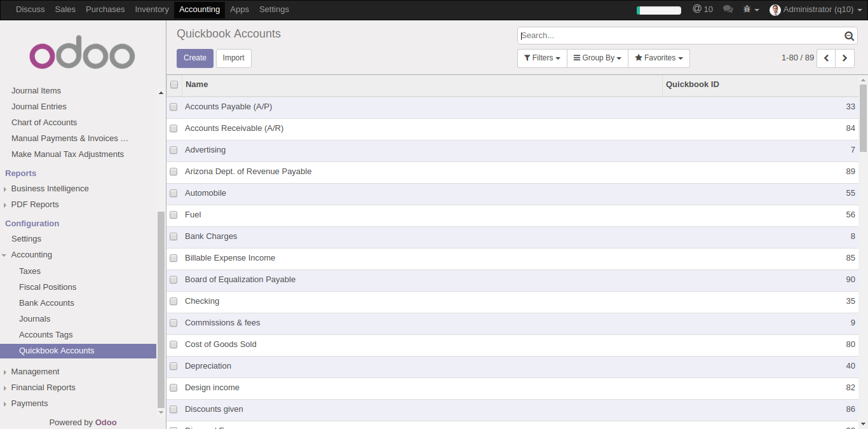The height and width of the screenshot is (429, 868).
Task: Select the Bank Charges row checkbox
Action: [173, 236]
